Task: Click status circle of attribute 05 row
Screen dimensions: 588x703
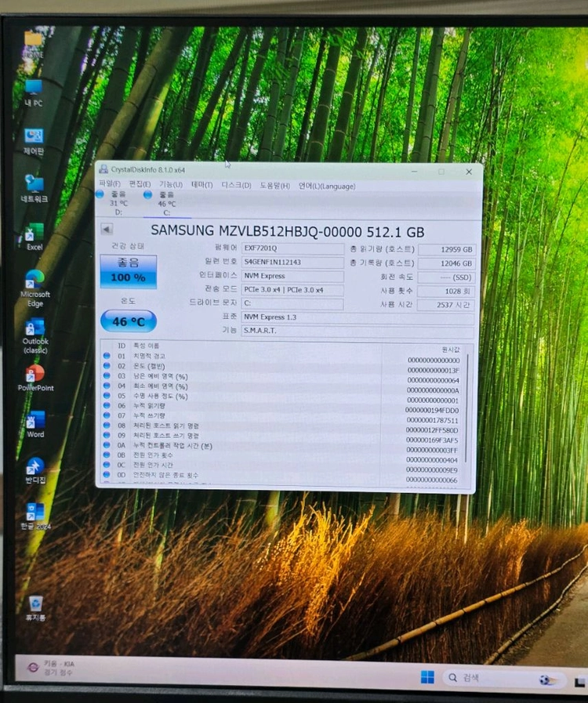Action: click(x=107, y=396)
